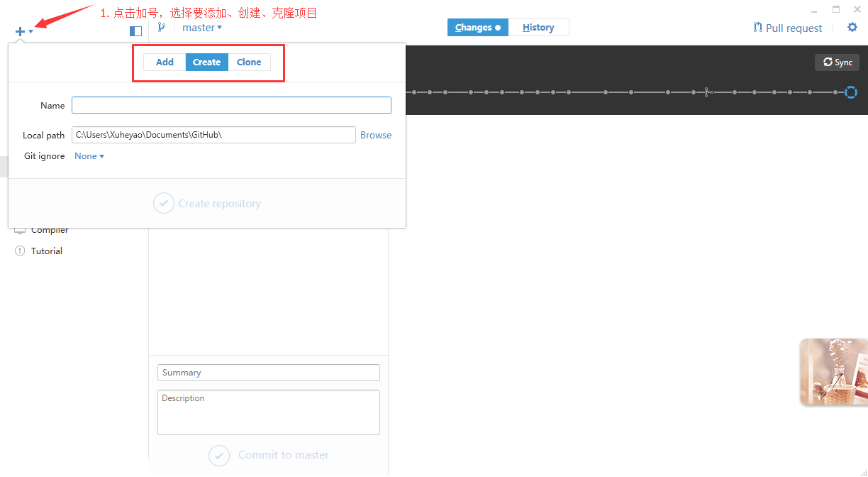The image size is (868, 477).
Task: Open Pull request
Action: [x=787, y=28]
